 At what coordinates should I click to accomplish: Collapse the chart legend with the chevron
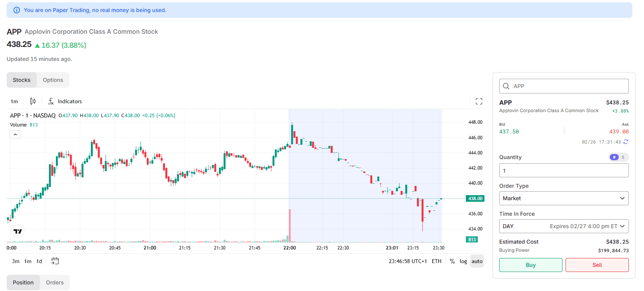[x=15, y=134]
